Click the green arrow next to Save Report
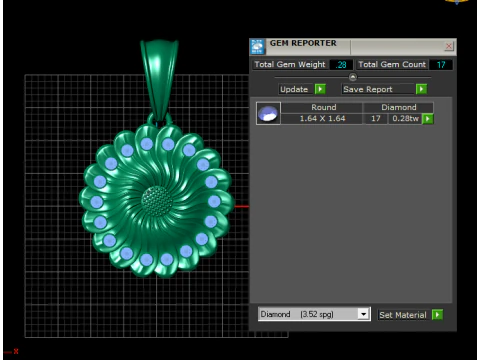 pyautogui.click(x=421, y=89)
